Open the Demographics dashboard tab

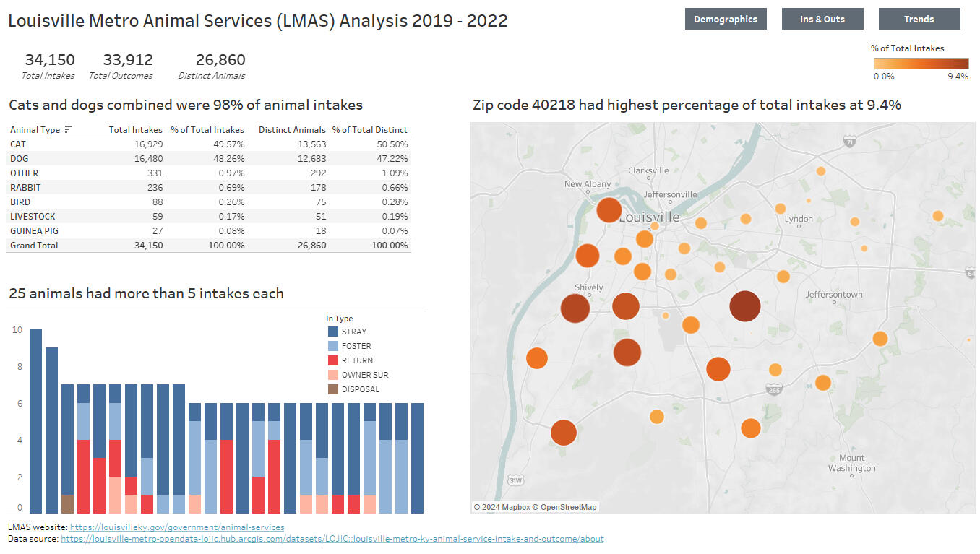[x=725, y=20]
